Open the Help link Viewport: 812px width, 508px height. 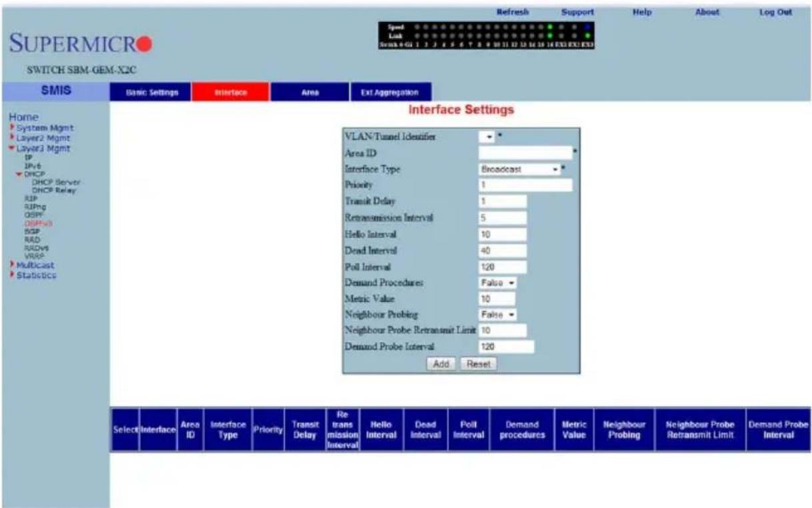coord(641,12)
